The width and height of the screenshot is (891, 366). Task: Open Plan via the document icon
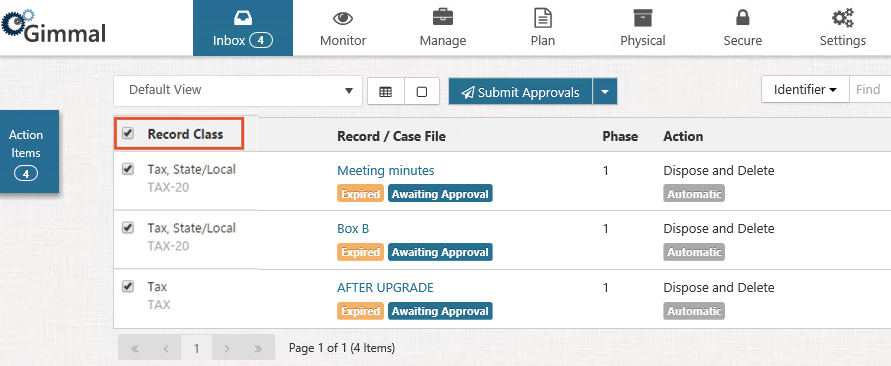543,28
